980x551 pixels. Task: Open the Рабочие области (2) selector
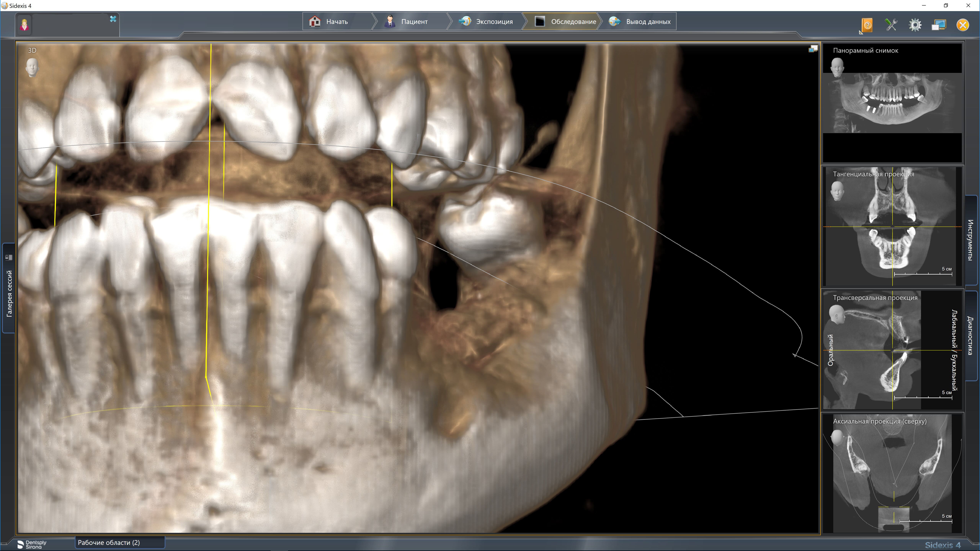tap(120, 543)
